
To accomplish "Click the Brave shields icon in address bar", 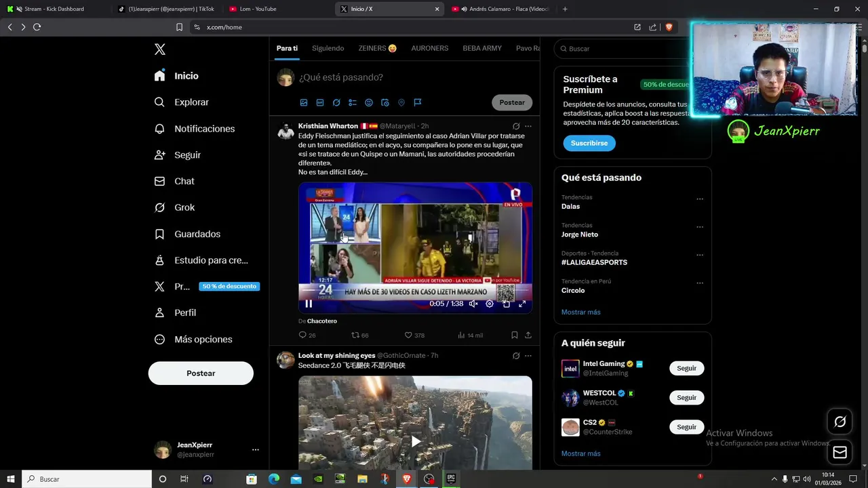I will pos(669,27).
